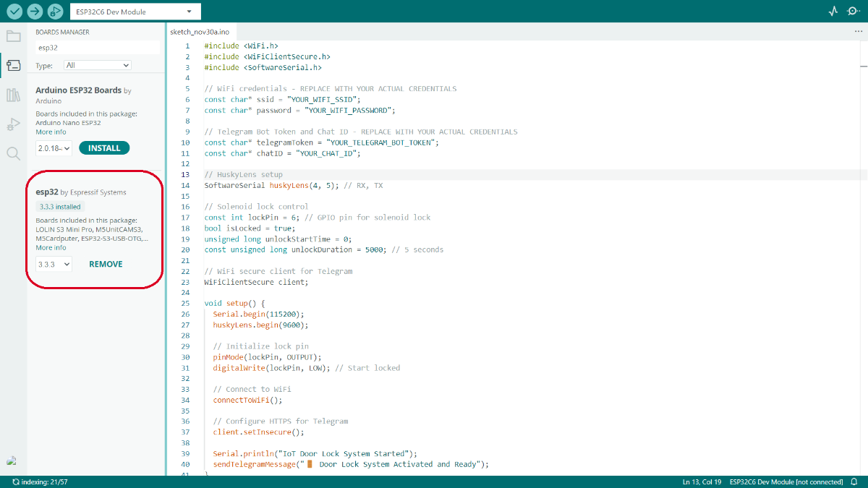868x488 pixels.
Task: Remove the esp32 Espressif package
Action: tap(106, 264)
